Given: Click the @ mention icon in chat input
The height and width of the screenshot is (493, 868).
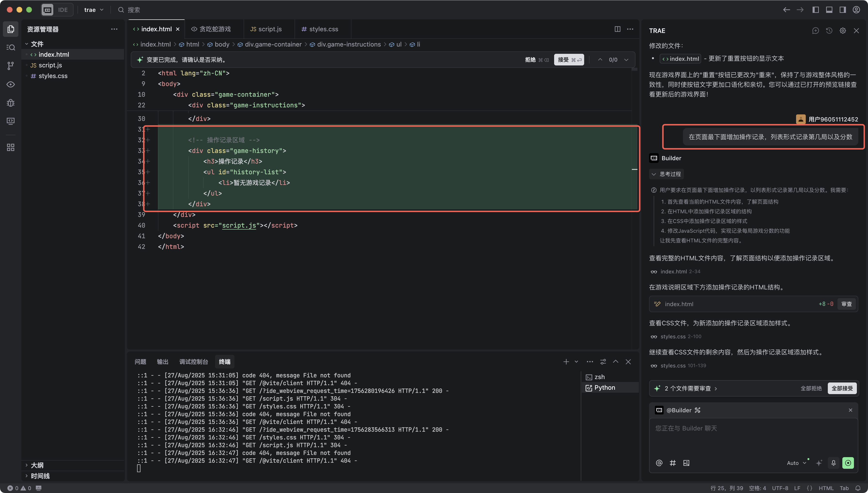Looking at the screenshot, I should click(x=659, y=463).
